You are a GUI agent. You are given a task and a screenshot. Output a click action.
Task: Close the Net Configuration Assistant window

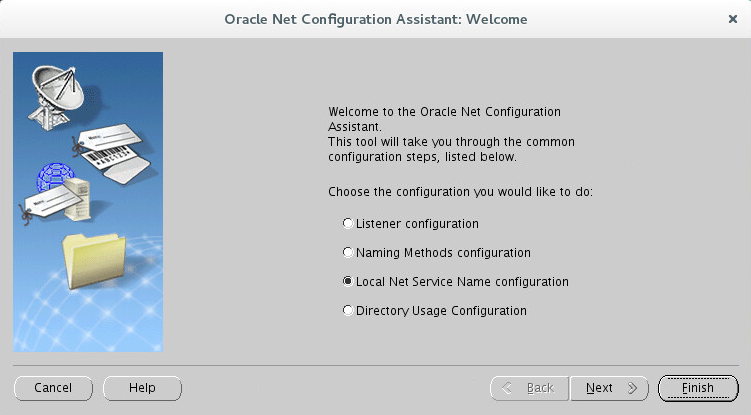point(732,19)
